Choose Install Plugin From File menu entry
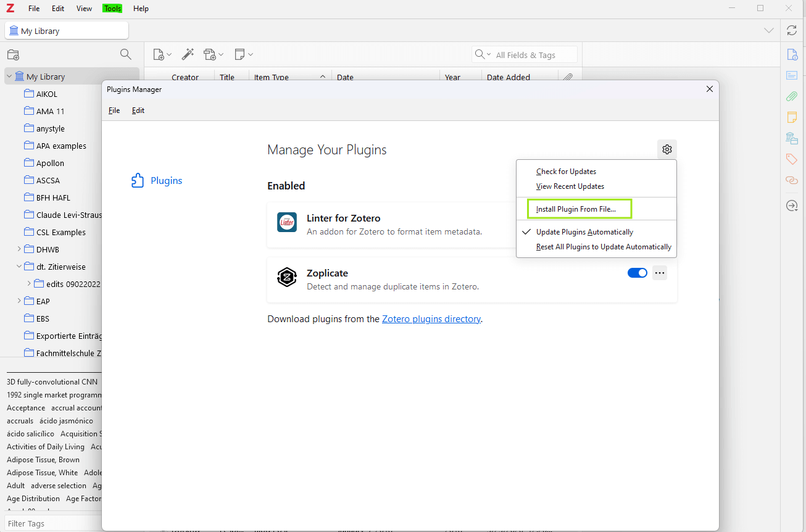 coord(576,209)
